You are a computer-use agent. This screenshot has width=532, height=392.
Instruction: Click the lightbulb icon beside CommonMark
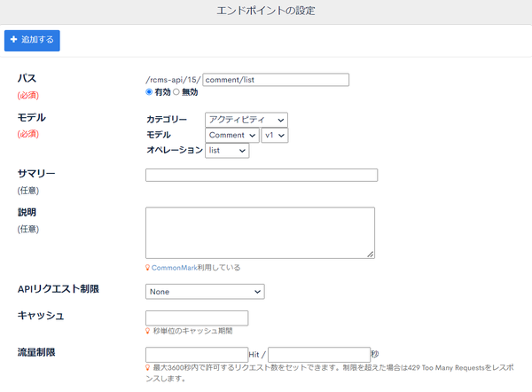pos(147,268)
